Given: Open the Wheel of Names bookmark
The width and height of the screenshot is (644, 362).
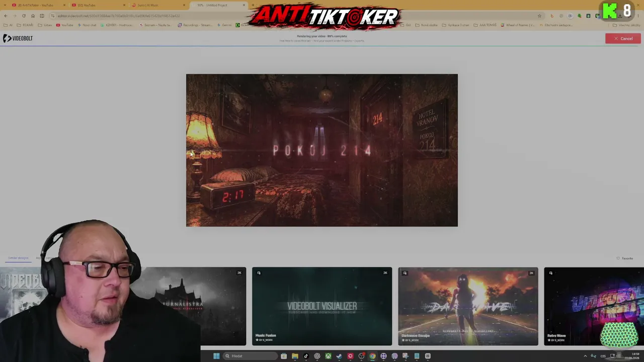Looking at the screenshot, I should (518, 25).
